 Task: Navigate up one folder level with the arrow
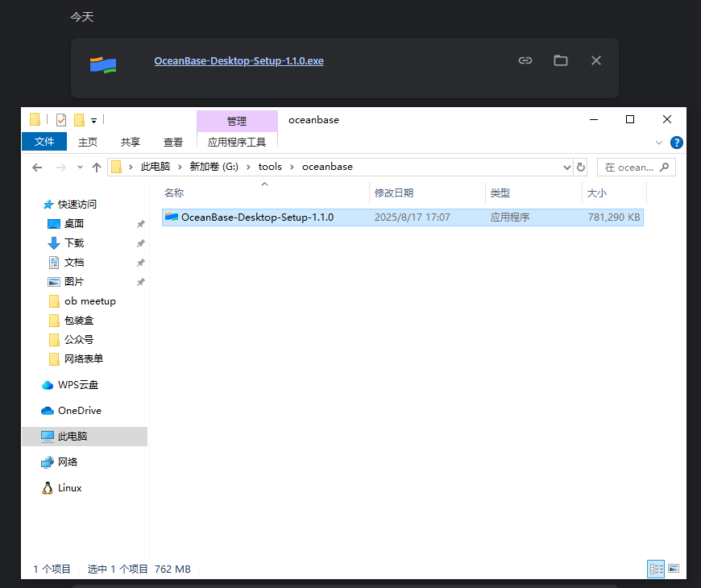pyautogui.click(x=97, y=167)
